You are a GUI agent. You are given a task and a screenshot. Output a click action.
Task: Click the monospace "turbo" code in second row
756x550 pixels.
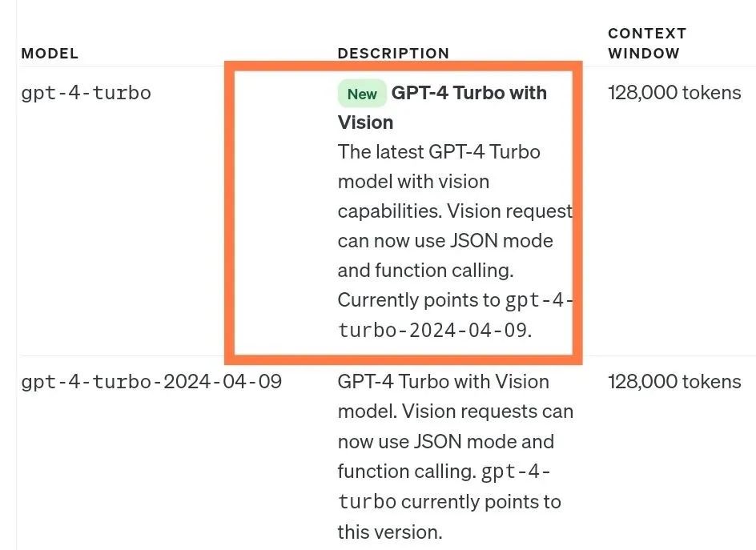click(x=367, y=502)
